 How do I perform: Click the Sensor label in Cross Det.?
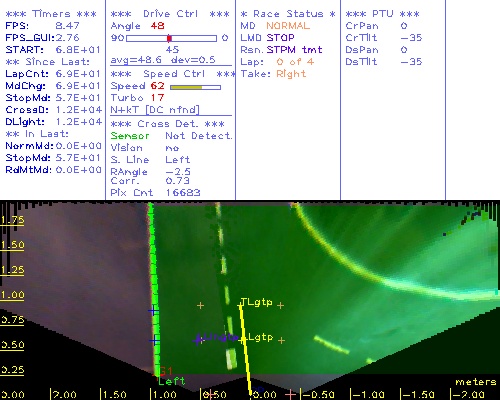tap(130, 136)
